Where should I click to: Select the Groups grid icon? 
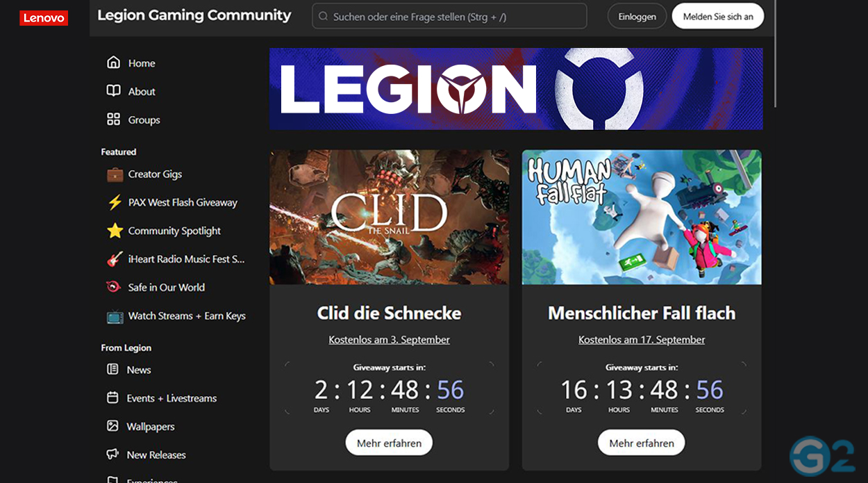click(x=113, y=120)
